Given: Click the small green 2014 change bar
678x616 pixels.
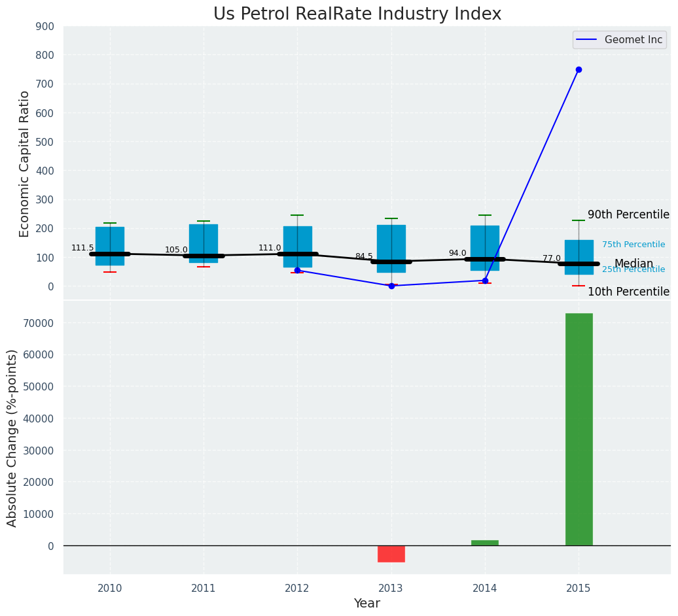Looking at the screenshot, I should point(485,542).
